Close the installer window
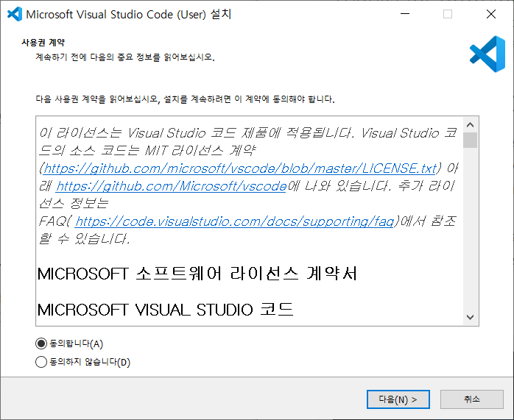The height and width of the screenshot is (420, 514). coord(491,14)
